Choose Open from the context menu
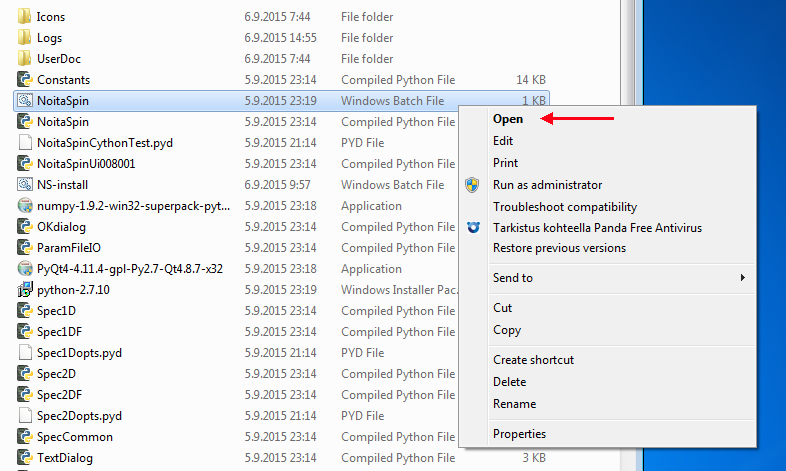Screen dimensions: 786x471 (x=508, y=119)
